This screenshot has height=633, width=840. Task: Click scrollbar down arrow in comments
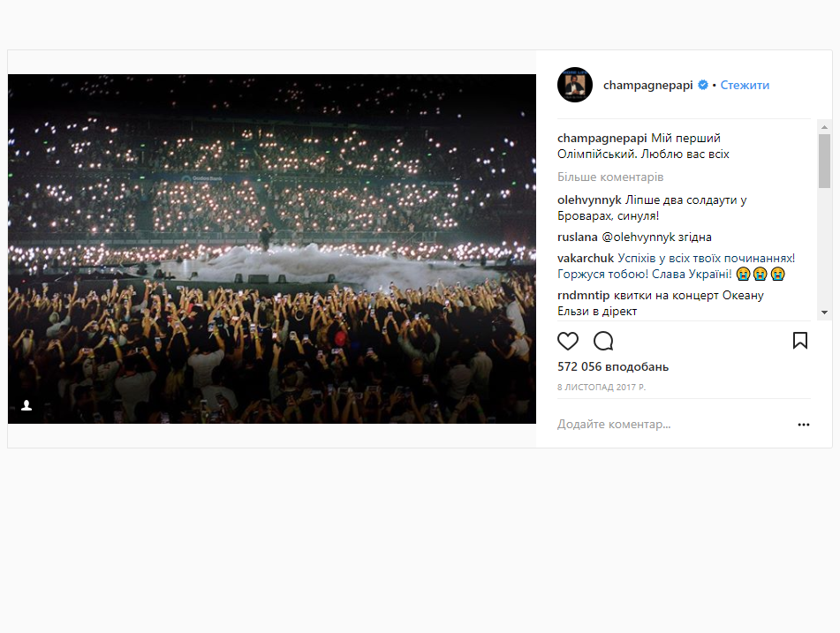point(824,313)
